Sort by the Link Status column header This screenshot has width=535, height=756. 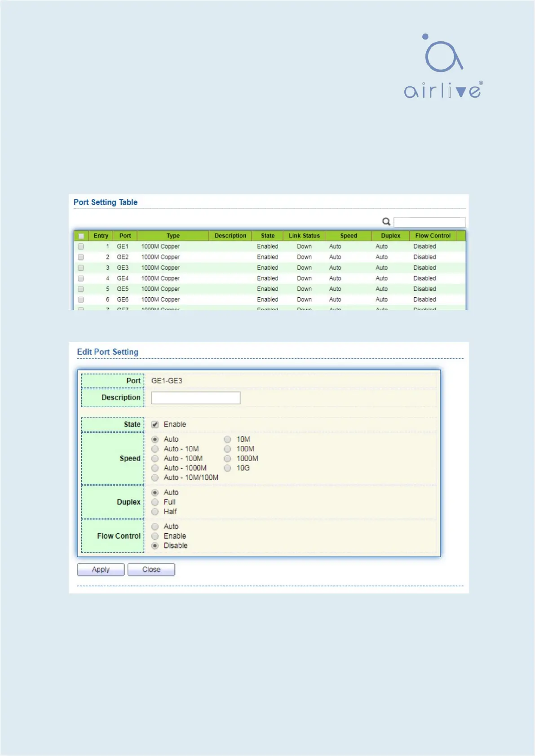coord(304,236)
